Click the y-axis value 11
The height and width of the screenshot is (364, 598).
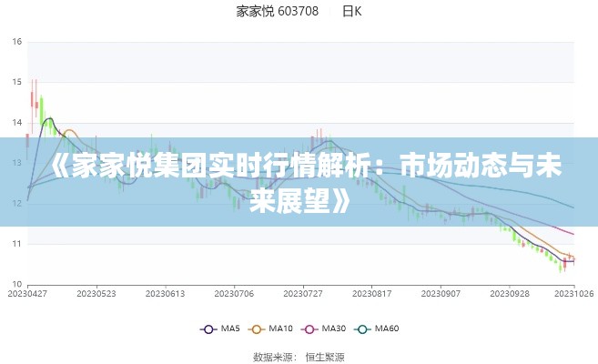pyautogui.click(x=17, y=244)
